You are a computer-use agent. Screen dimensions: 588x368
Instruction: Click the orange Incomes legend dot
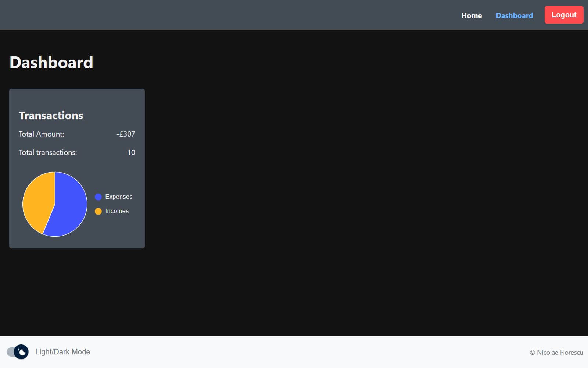98,211
